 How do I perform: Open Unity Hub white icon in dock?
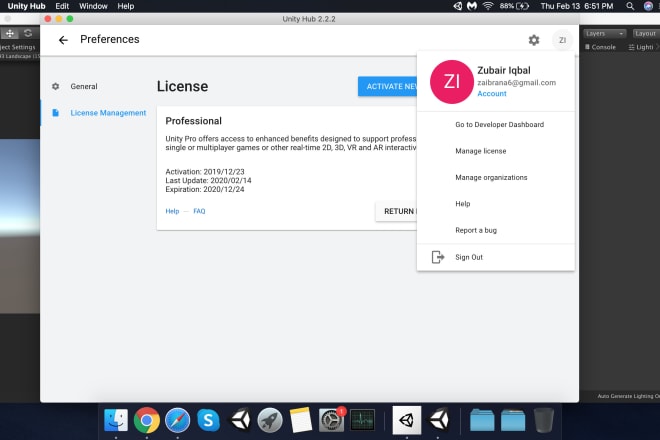407,420
